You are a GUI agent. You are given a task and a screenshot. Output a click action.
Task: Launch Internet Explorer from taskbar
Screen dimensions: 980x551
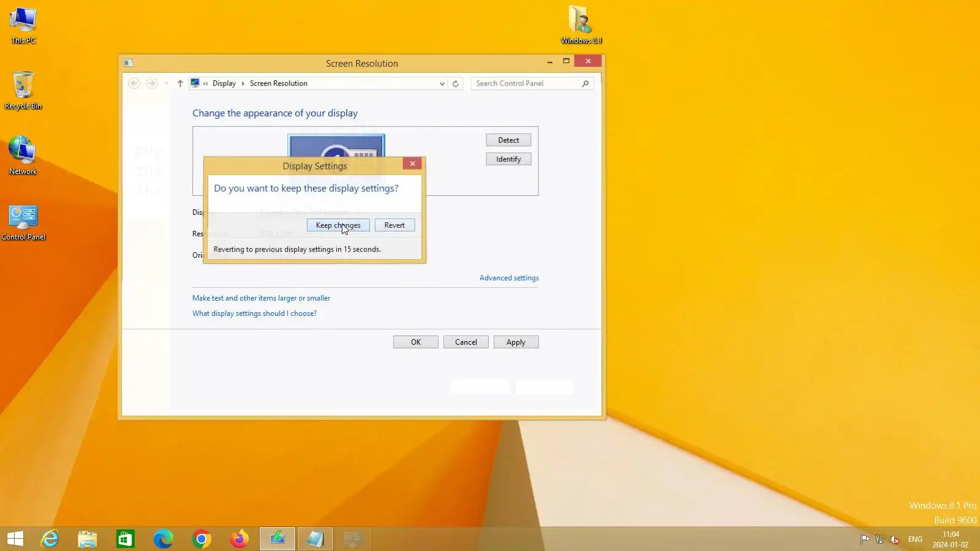(50, 539)
